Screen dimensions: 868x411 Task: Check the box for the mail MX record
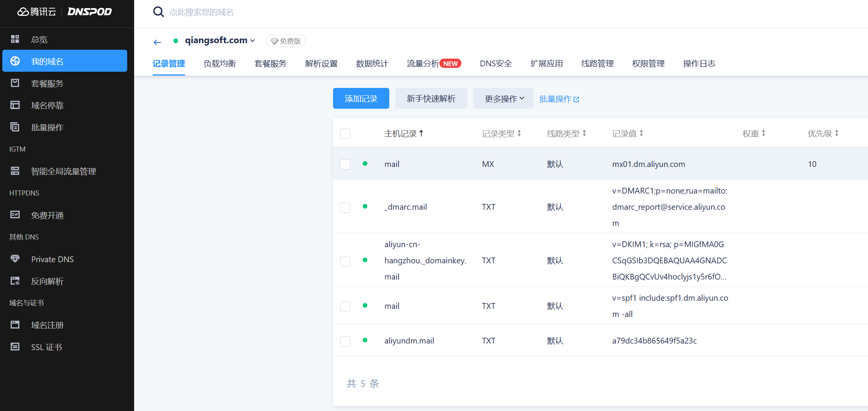click(x=345, y=164)
